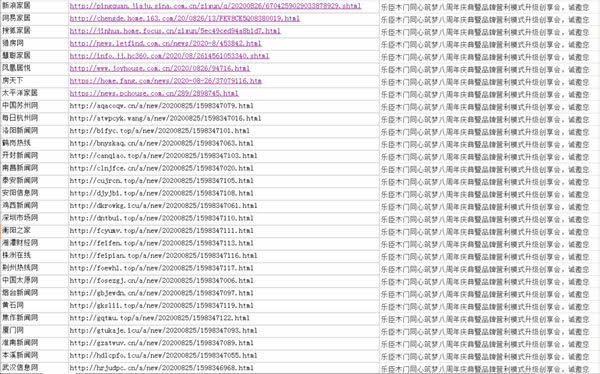Select the title text cell in 太平洋家居 row

[x=489, y=93]
